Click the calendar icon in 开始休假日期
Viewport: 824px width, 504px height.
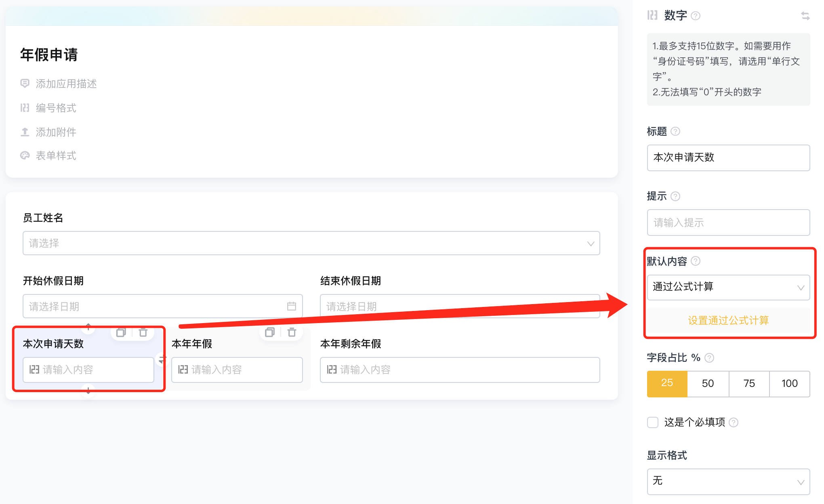click(x=292, y=307)
